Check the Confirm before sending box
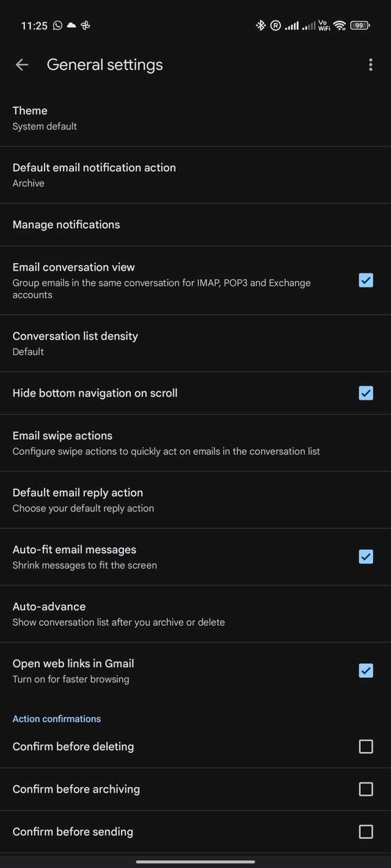This screenshot has height=868, width=391. coord(366,831)
